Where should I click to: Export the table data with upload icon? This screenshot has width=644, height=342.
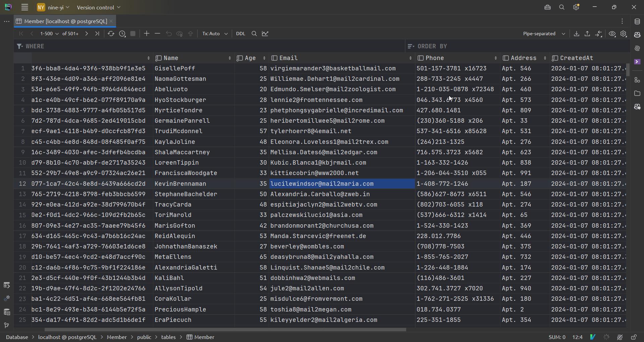click(x=588, y=34)
